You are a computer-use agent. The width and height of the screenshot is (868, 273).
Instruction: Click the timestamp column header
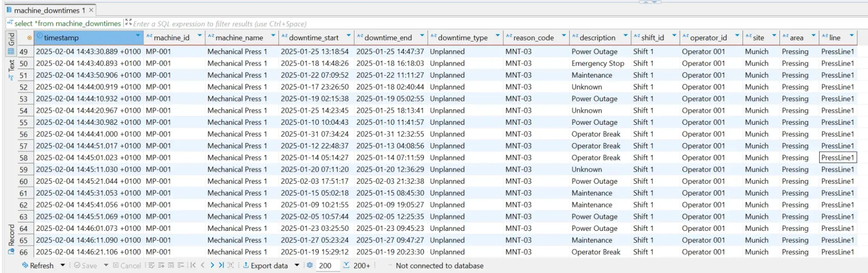89,38
